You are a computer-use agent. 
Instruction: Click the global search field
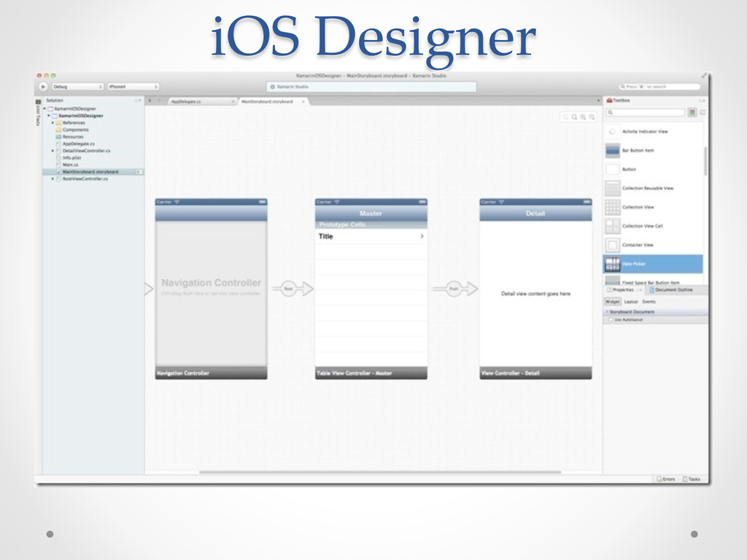[659, 87]
